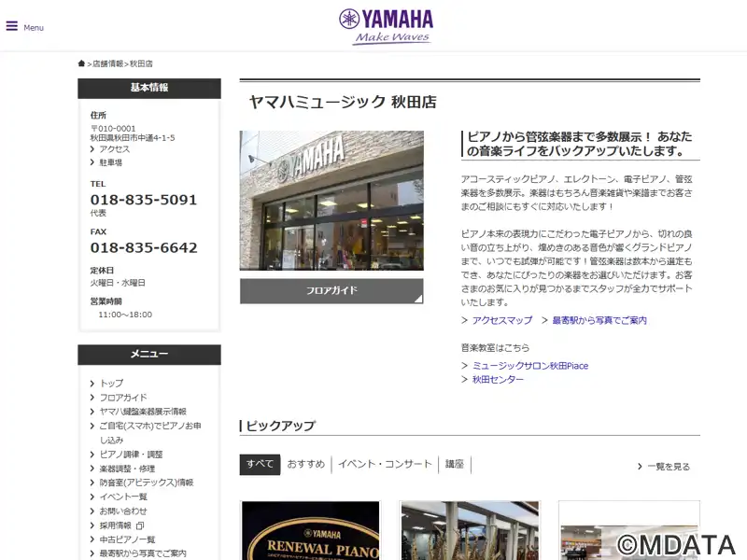The width and height of the screenshot is (747, 560).
Task: Open 防音室(アビテックス)情報 menu item
Action: [147, 483]
